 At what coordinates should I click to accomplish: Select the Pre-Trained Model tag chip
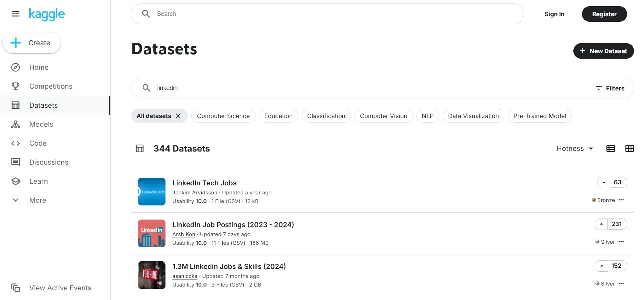[x=540, y=116]
